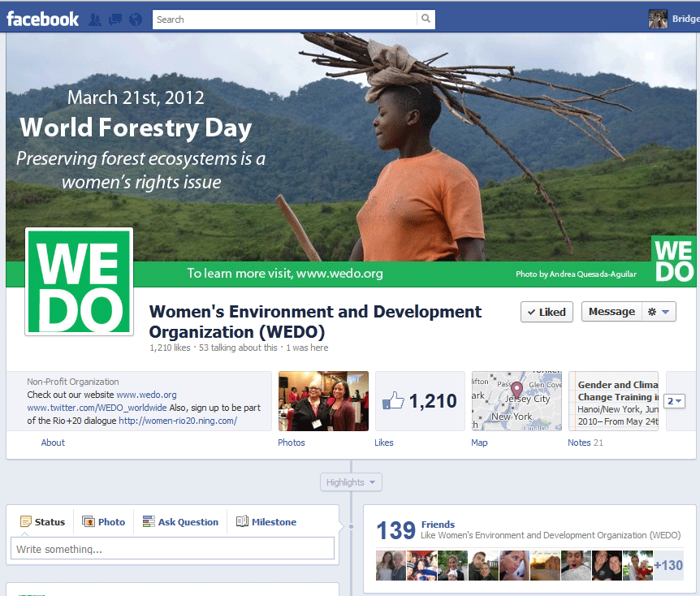Open the gear settings dropdown

click(659, 312)
